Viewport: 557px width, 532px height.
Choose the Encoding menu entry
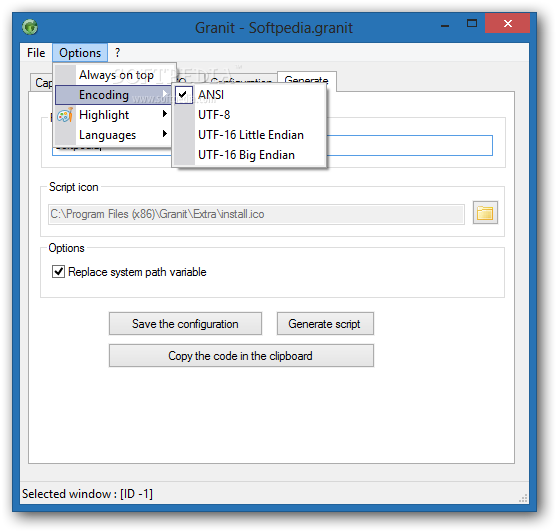[113, 95]
